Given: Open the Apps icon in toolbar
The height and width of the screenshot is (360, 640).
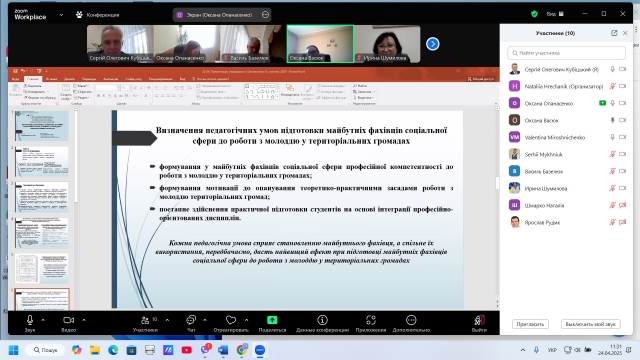Looking at the screenshot, I should [x=371, y=320].
